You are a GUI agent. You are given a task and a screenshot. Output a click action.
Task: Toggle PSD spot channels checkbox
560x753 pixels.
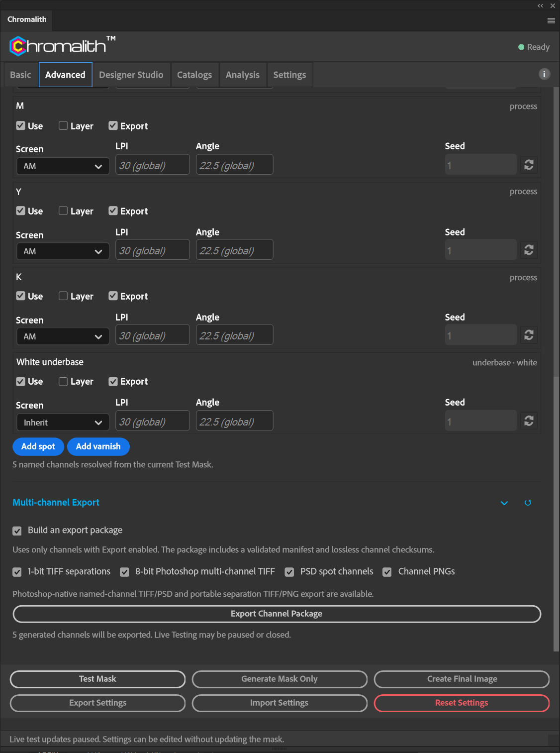tap(289, 572)
